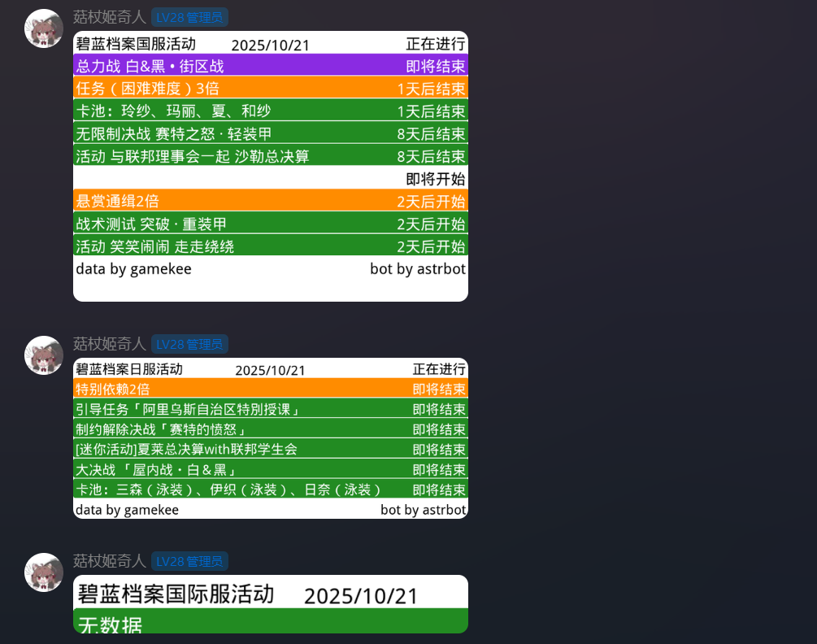
Task: Select the 悬赏通缉2倍 row
Action: [271, 200]
